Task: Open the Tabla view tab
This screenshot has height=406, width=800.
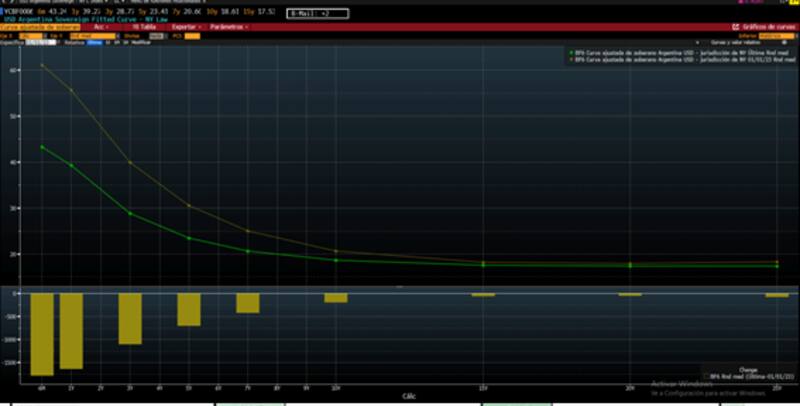Action: [144, 27]
